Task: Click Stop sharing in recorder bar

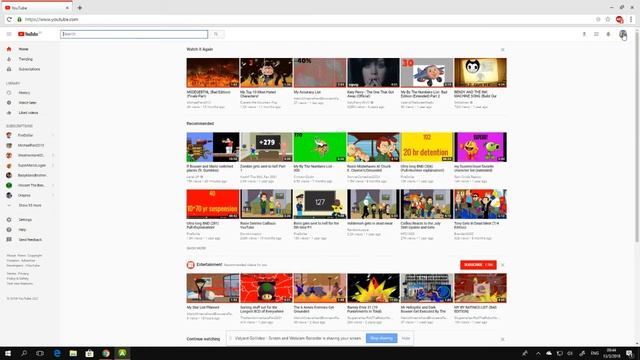Action: pyautogui.click(x=381, y=338)
